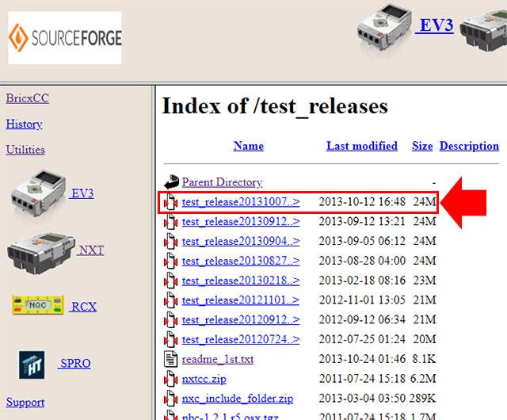
Task: Download test_release20131007 file
Action: click(x=241, y=202)
